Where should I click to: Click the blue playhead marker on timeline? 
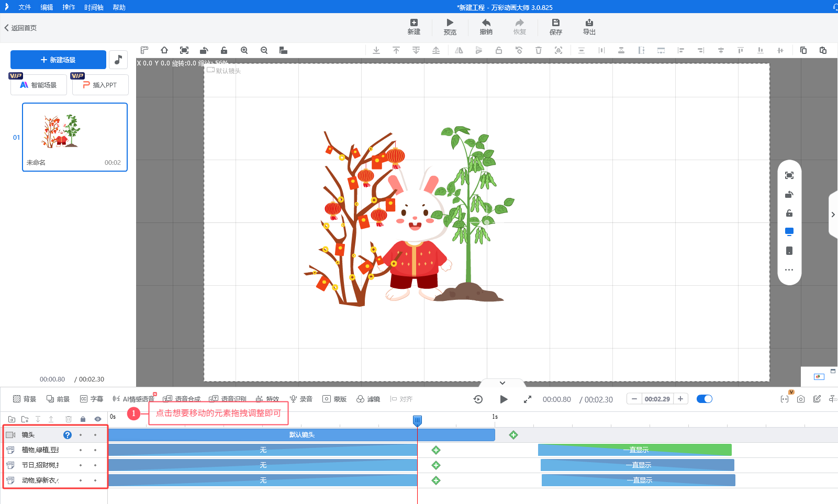417,420
